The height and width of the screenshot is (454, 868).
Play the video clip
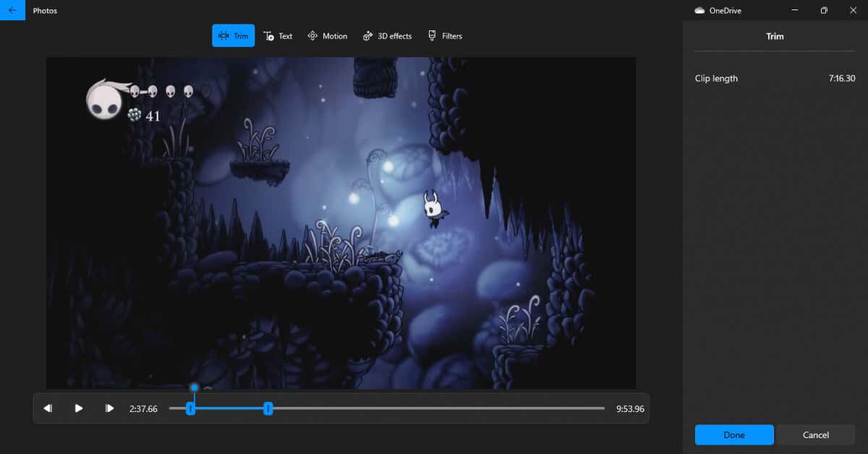[x=79, y=408]
